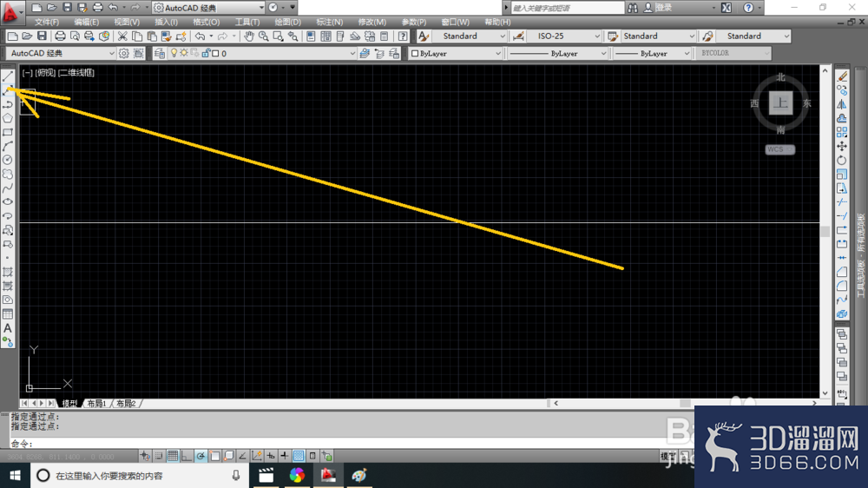The image size is (868, 488).
Task: Open the 文件(F) menu
Action: pyautogui.click(x=47, y=23)
